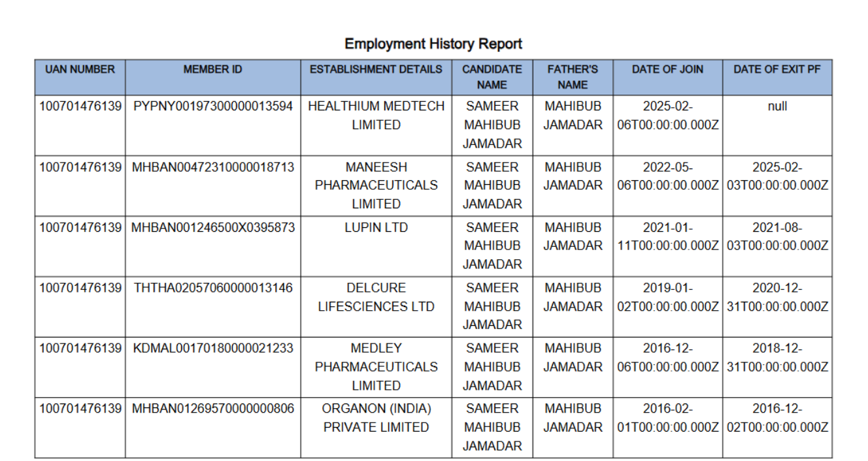Select the UAN NUMBER column header
Image resolution: width=868 pixels, height=461 pixels.
(x=80, y=69)
